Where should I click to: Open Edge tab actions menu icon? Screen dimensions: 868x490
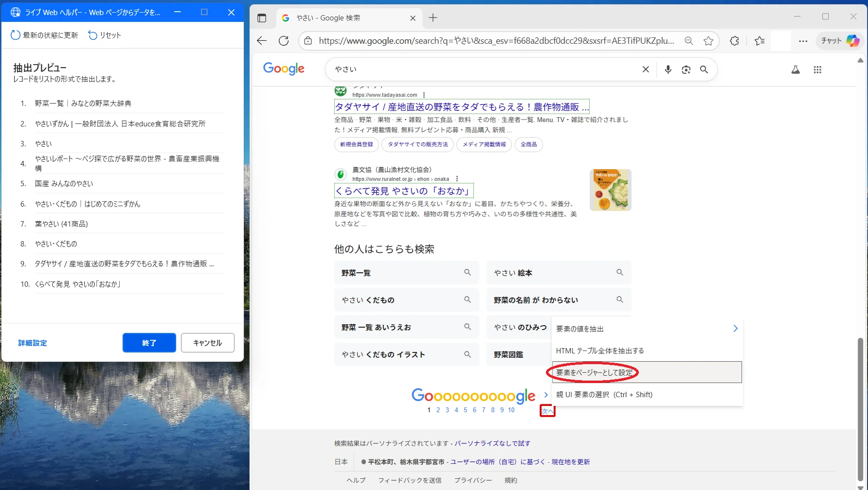[262, 18]
